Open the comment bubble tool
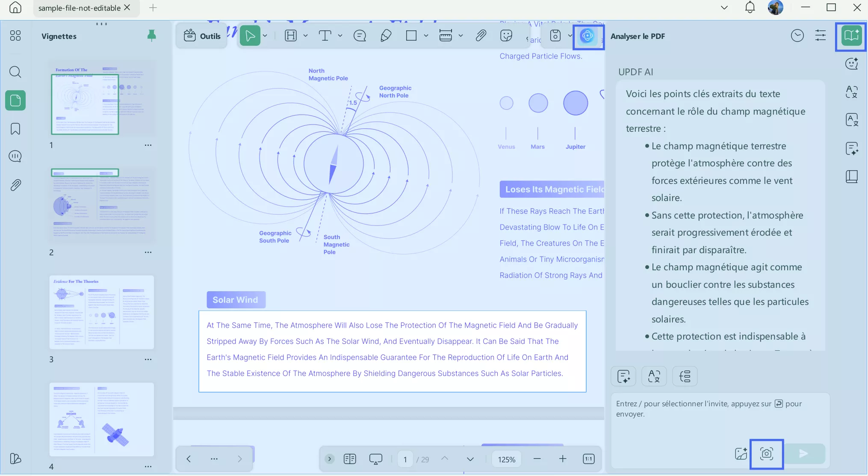The height and width of the screenshot is (476, 868). pos(360,36)
